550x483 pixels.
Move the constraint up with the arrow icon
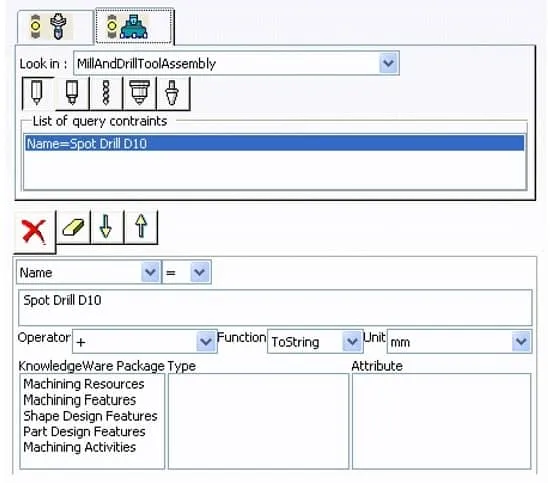(x=141, y=228)
